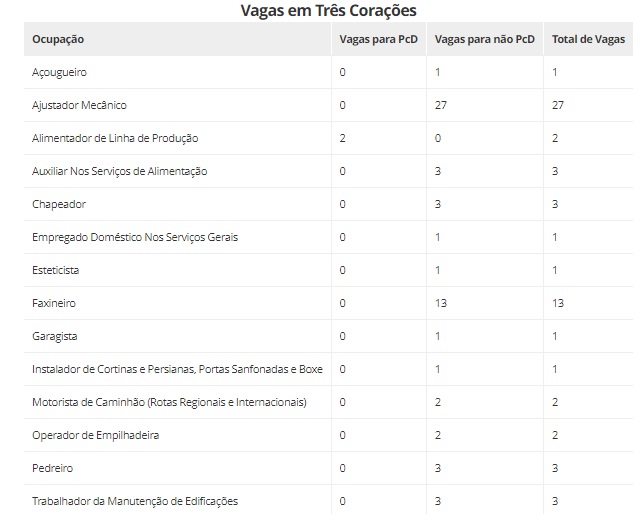The image size is (644, 514).
Task: Click the Vagas em Três Corações title
Action: (329, 10)
